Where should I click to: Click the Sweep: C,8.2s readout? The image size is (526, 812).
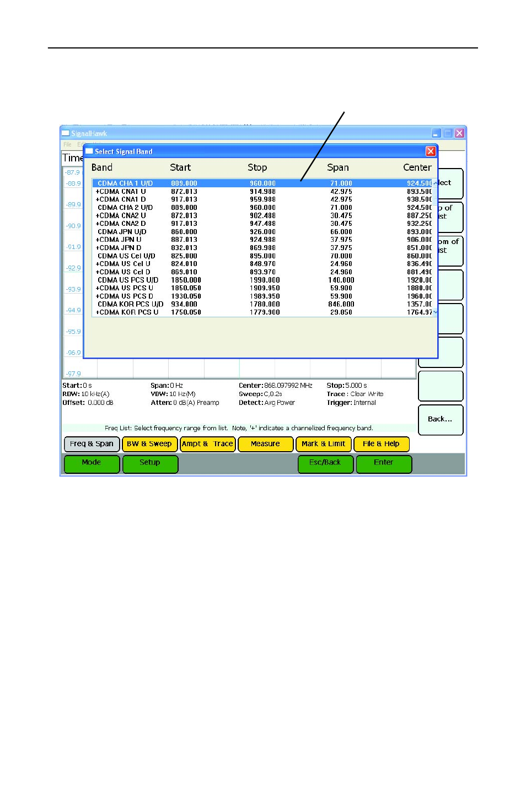pyautogui.click(x=260, y=394)
